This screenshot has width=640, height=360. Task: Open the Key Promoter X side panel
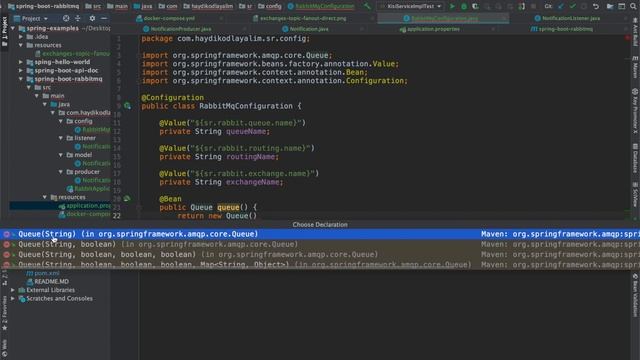(635, 111)
